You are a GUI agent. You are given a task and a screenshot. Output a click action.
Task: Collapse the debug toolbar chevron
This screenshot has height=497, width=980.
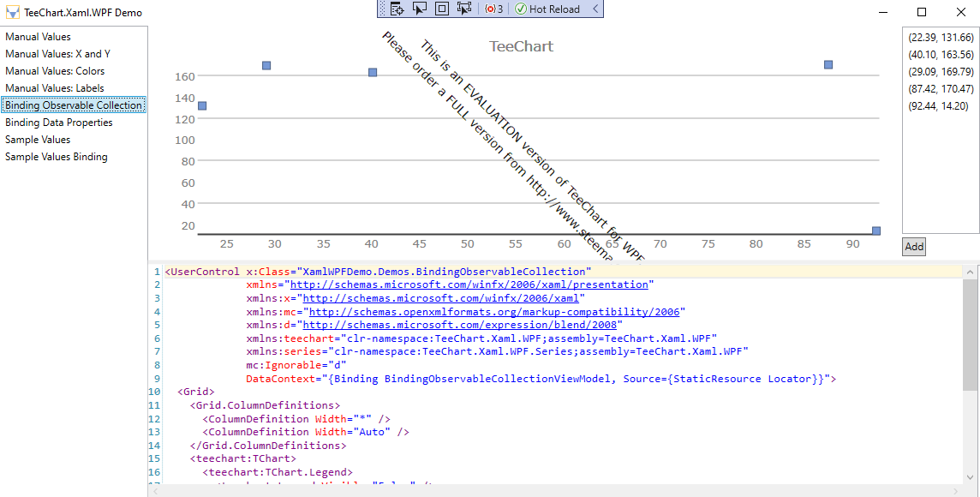pyautogui.click(x=595, y=9)
